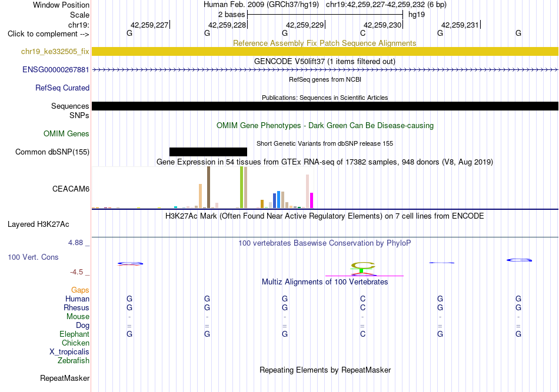Select the Mouse species row label
The image size is (559, 392).
78,317
